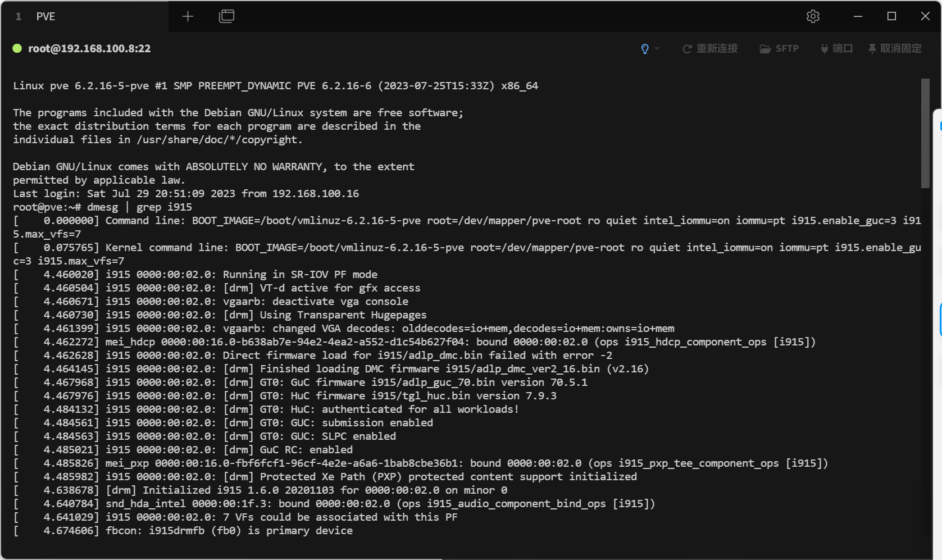Maximize the terminal window

891,16
